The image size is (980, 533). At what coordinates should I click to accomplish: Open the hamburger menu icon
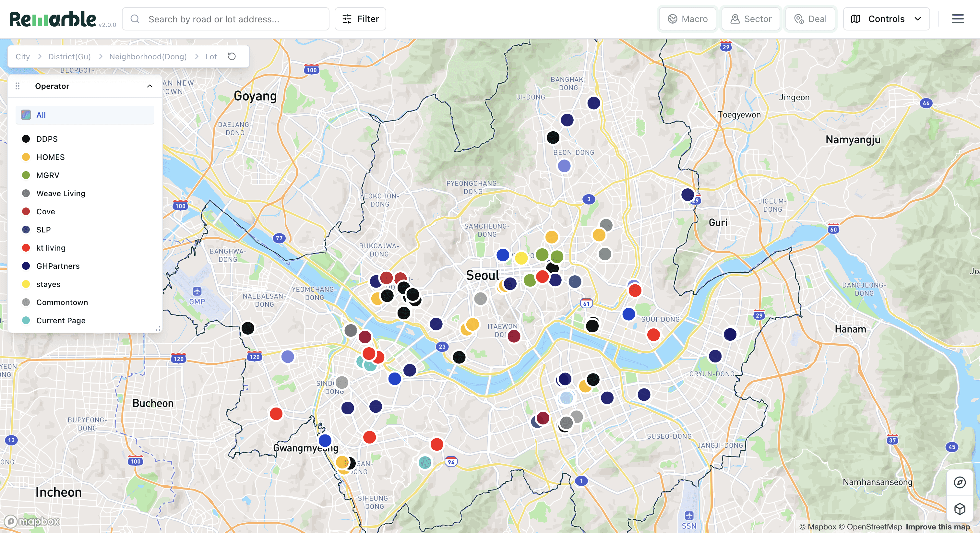tap(958, 18)
